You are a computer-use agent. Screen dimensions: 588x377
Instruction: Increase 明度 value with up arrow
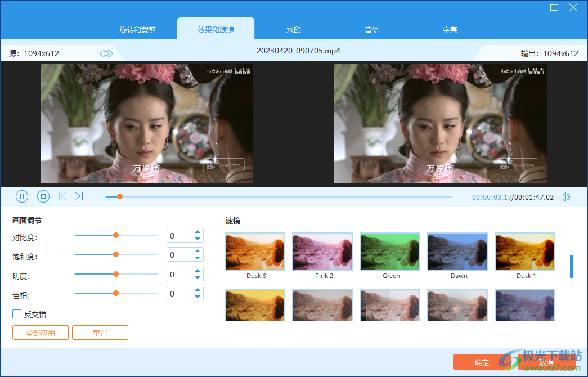coord(198,271)
